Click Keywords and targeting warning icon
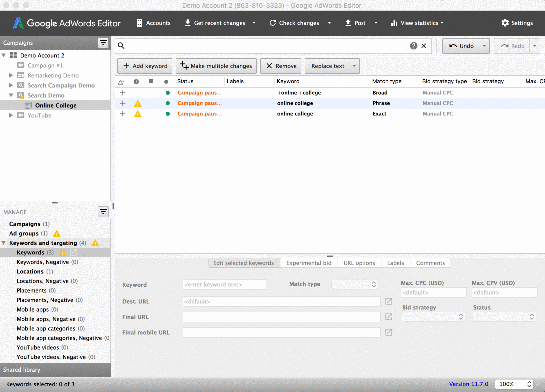The image size is (545, 392). click(95, 243)
